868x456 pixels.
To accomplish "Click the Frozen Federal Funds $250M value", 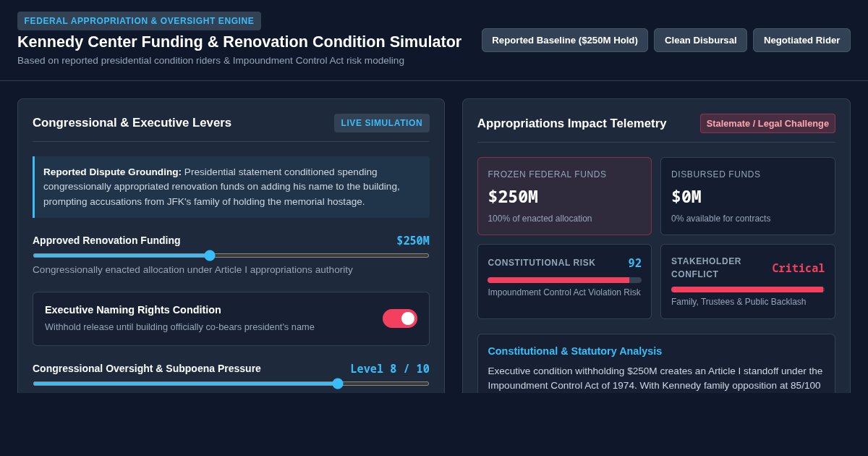I will pyautogui.click(x=513, y=197).
